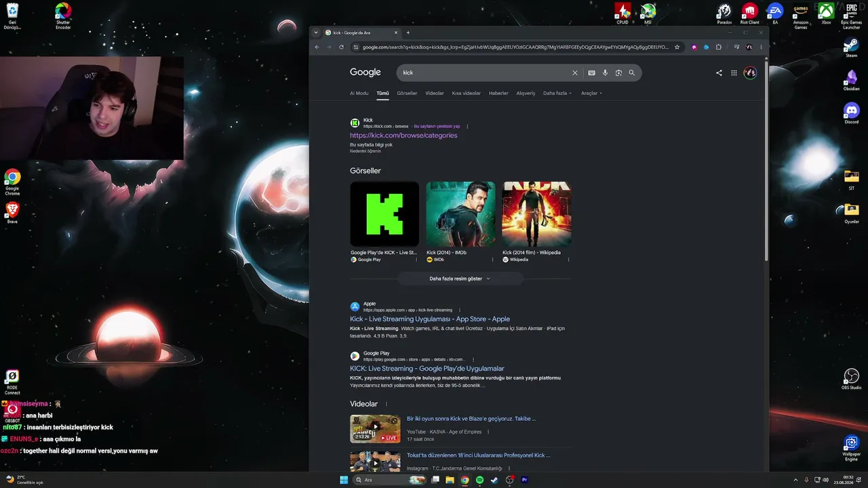Open Spotify from the taskbar
The image size is (868, 488).
[x=479, y=480]
